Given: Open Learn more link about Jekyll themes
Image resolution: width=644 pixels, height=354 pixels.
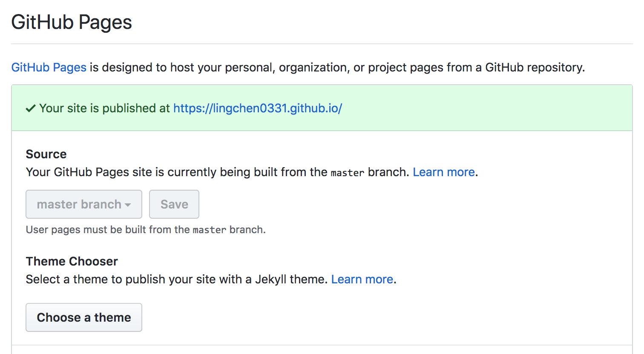Looking at the screenshot, I should pos(362,279).
